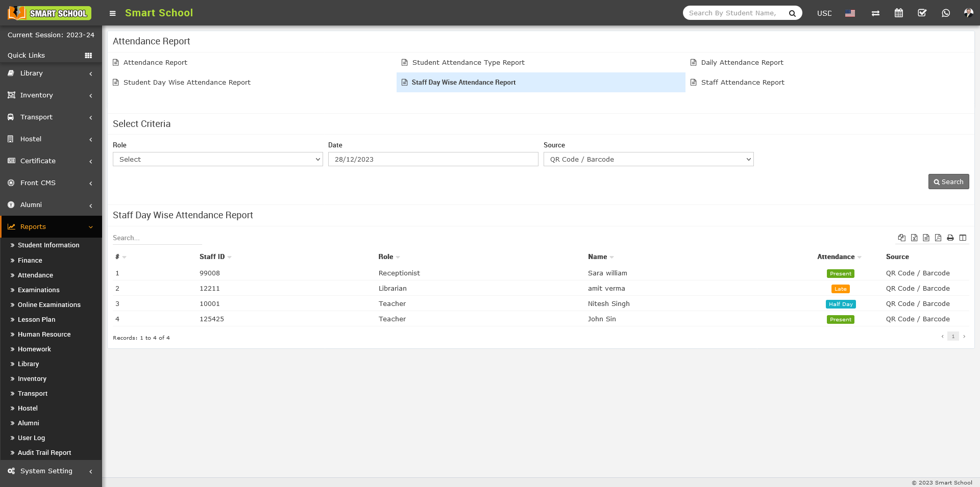
Task: Open Daily Attendance Report link
Action: click(742, 62)
